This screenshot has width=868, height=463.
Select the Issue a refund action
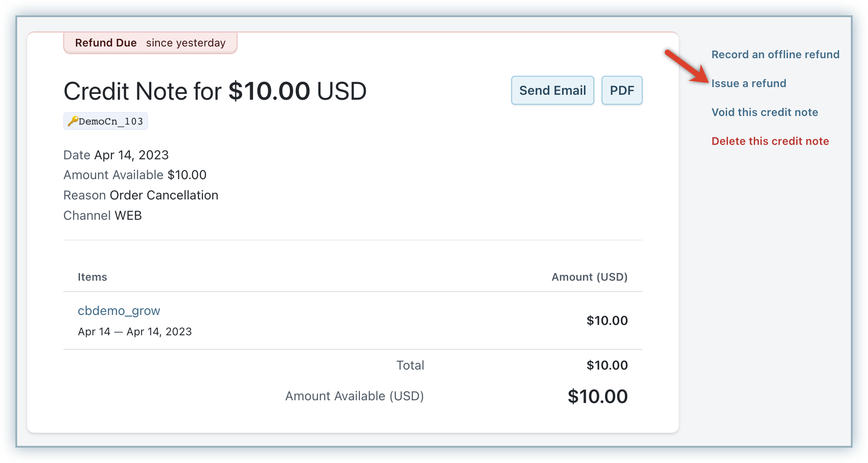[748, 83]
